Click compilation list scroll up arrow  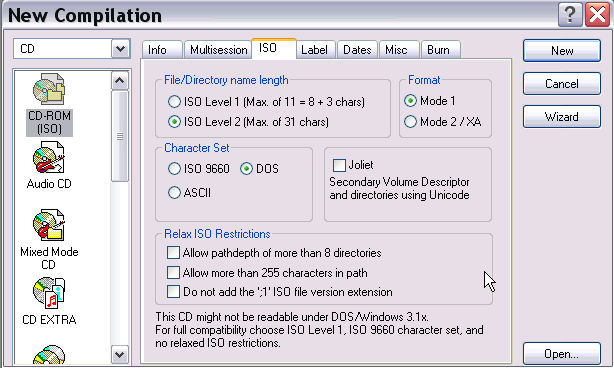119,81
